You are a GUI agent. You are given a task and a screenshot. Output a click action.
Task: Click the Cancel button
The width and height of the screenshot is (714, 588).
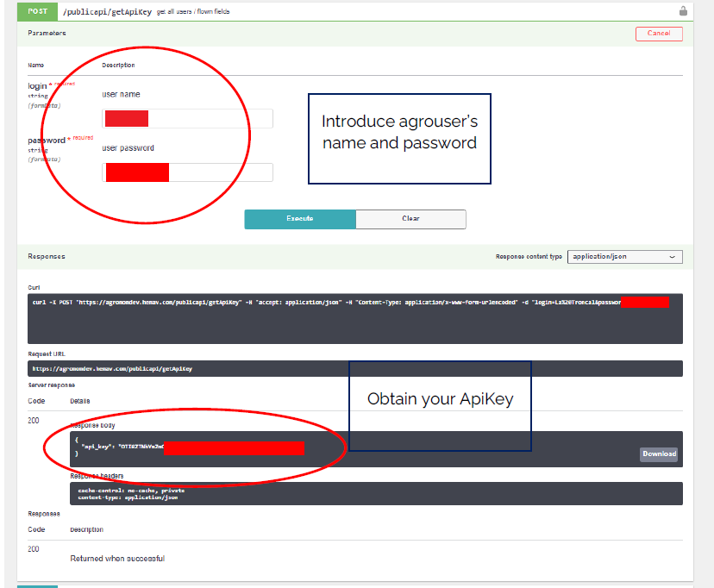[659, 34]
